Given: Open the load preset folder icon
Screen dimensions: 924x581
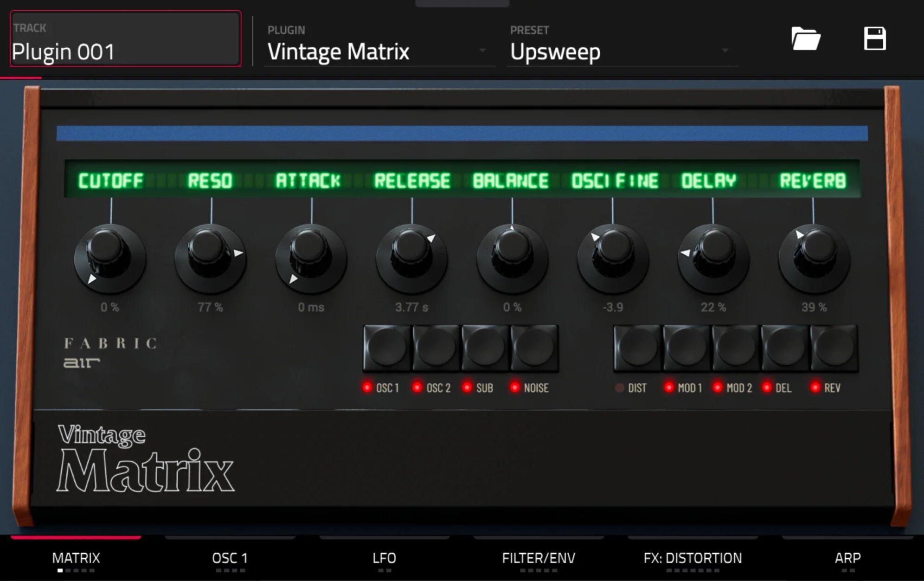Looking at the screenshot, I should (x=806, y=39).
